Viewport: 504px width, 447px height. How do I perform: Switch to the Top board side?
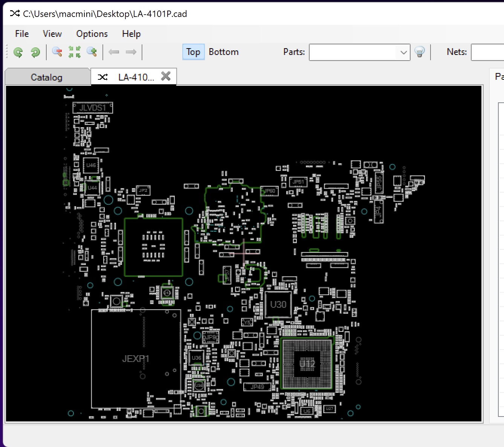pos(193,52)
